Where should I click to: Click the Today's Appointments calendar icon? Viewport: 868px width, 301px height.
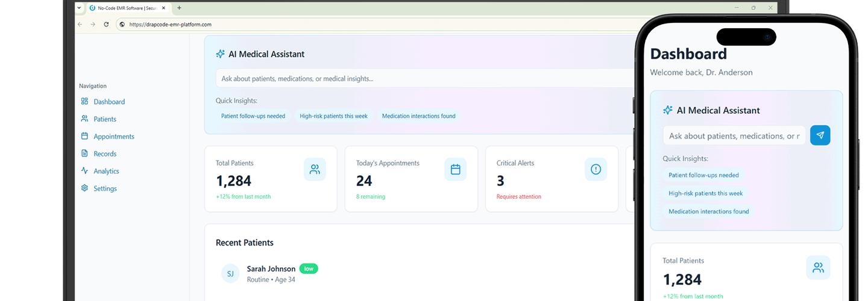tap(455, 170)
